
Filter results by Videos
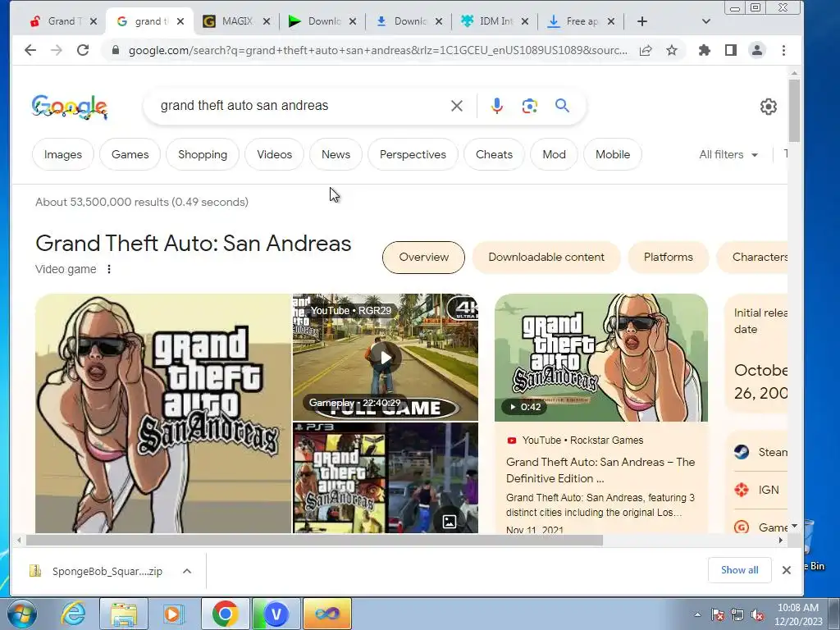point(274,154)
